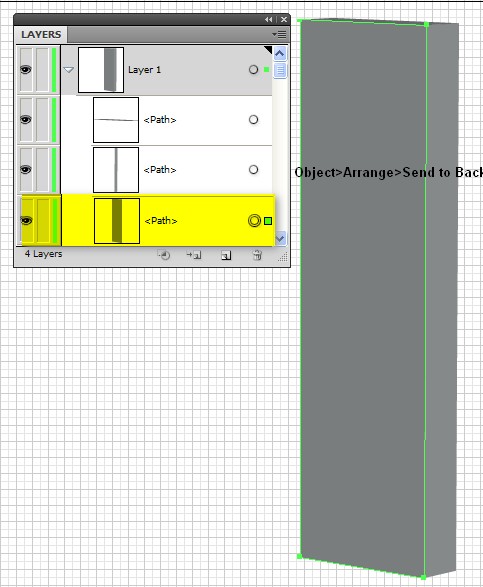
Task: Click target circle of second Path
Action: coord(253,170)
